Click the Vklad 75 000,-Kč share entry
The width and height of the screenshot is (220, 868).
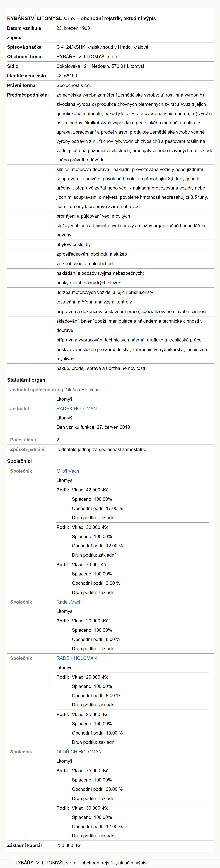[90, 770]
